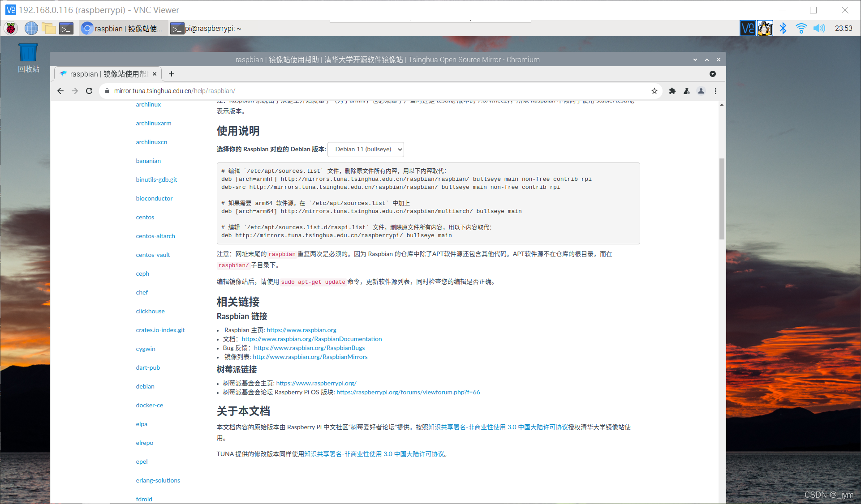Select debian in the mirror sidebar list

(x=145, y=386)
